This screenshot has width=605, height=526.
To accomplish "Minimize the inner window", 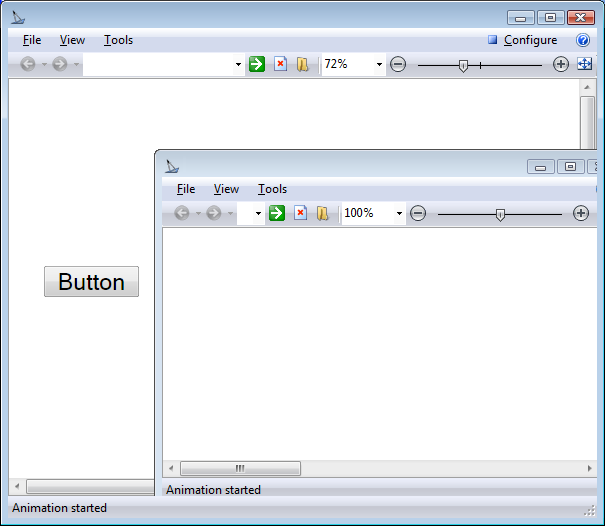I will pyautogui.click(x=541, y=167).
